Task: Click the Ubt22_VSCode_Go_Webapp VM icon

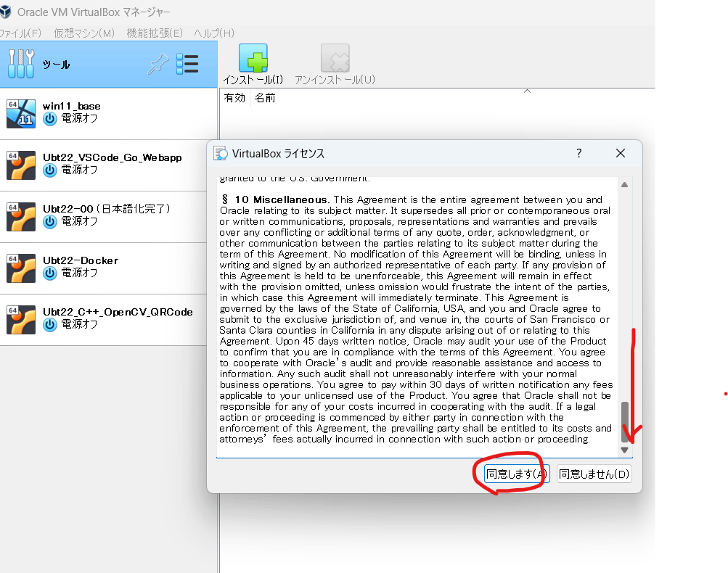Action: pyautogui.click(x=21, y=165)
